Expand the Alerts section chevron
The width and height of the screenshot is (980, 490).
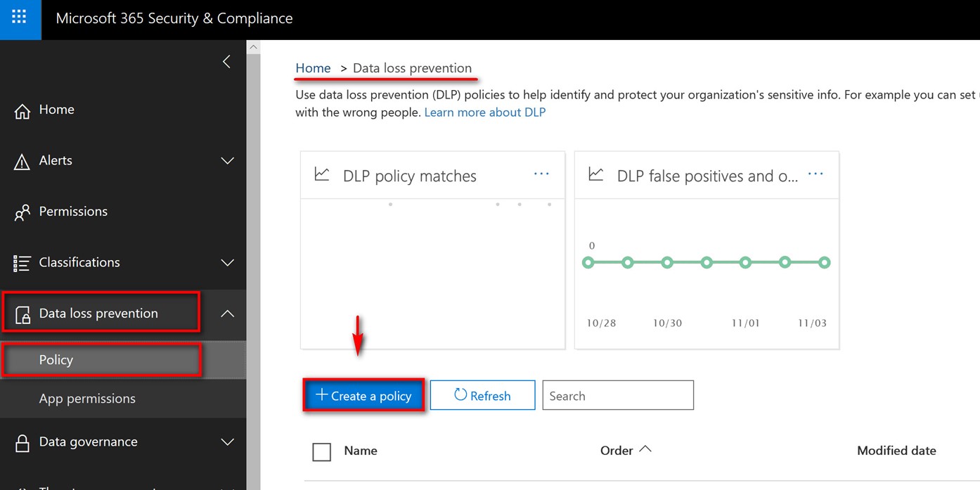[x=228, y=161]
